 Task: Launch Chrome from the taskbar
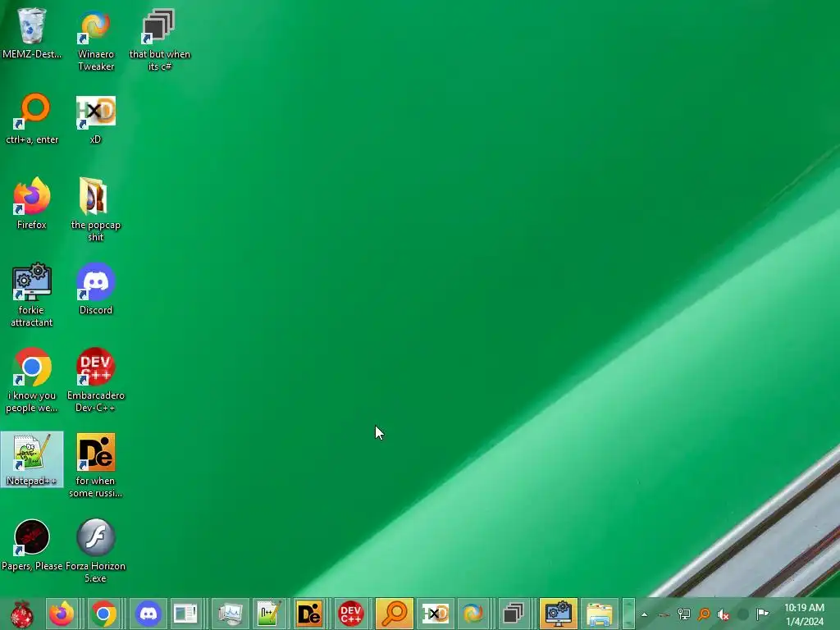pos(103,614)
